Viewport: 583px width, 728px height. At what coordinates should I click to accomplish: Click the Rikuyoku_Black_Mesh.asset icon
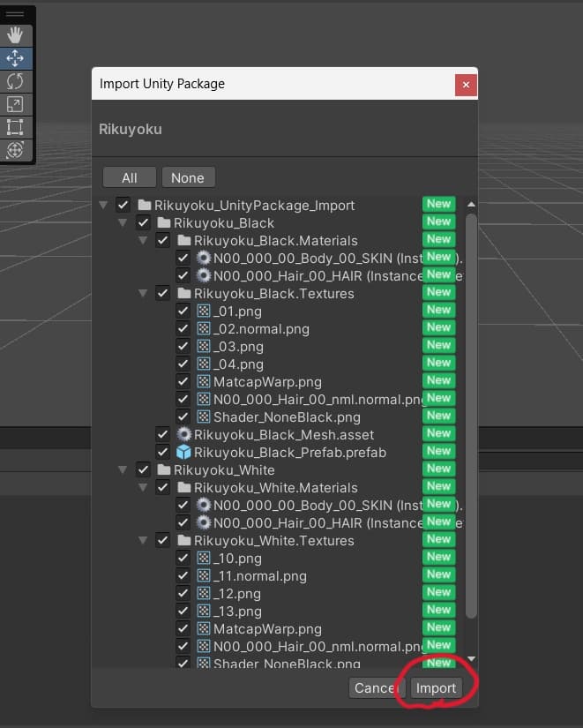tap(183, 434)
